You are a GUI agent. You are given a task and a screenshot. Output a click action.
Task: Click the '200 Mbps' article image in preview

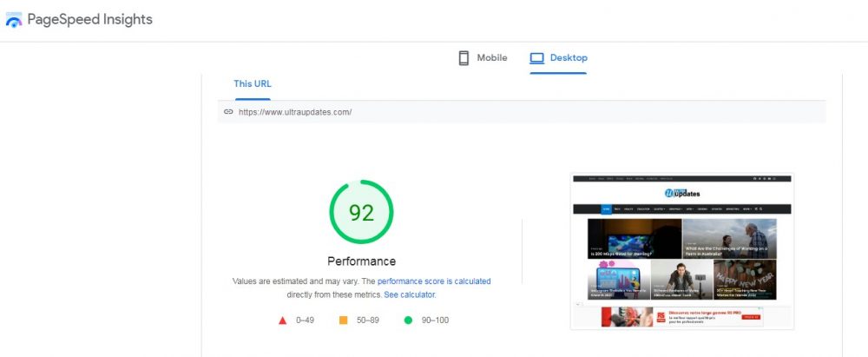635,238
